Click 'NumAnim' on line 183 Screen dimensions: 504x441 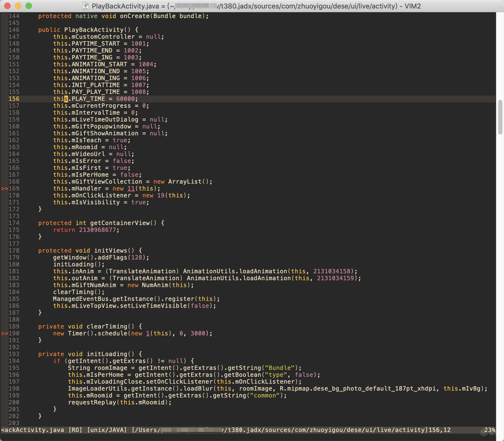(x=155, y=285)
